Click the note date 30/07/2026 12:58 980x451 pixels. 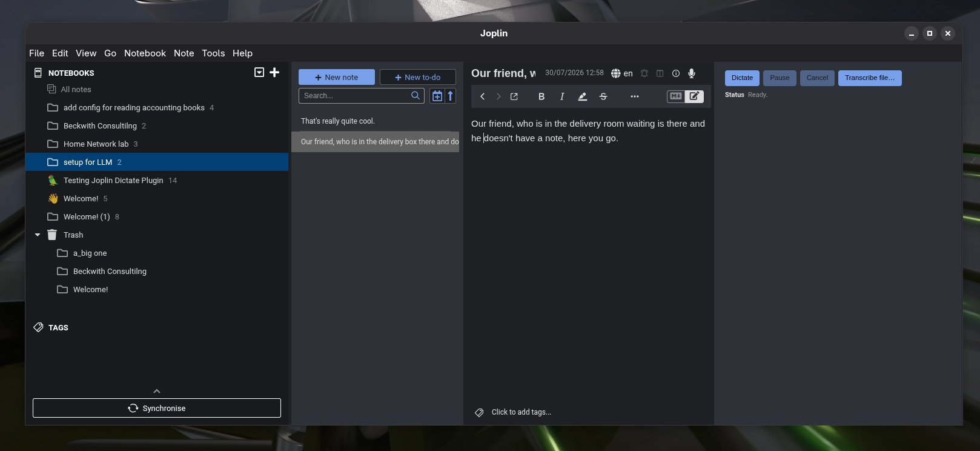[x=574, y=73]
